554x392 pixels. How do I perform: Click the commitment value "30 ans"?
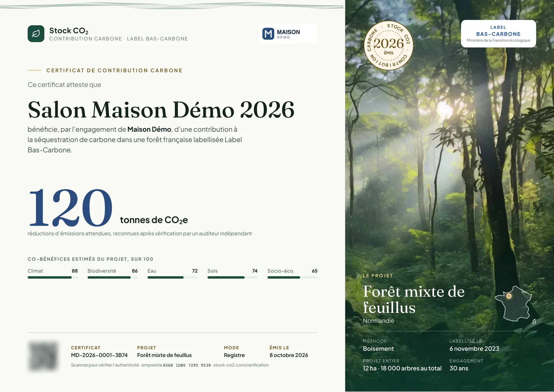coord(459,368)
